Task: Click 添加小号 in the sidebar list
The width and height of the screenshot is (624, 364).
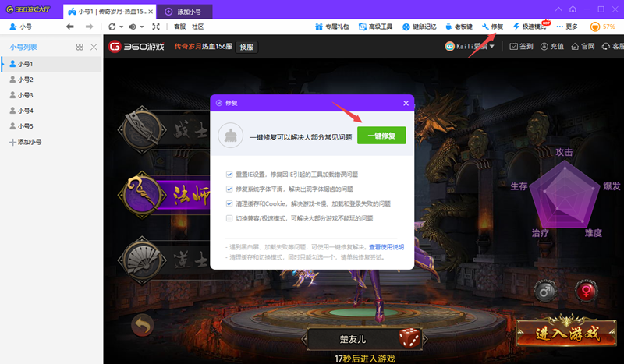Action: (x=26, y=142)
